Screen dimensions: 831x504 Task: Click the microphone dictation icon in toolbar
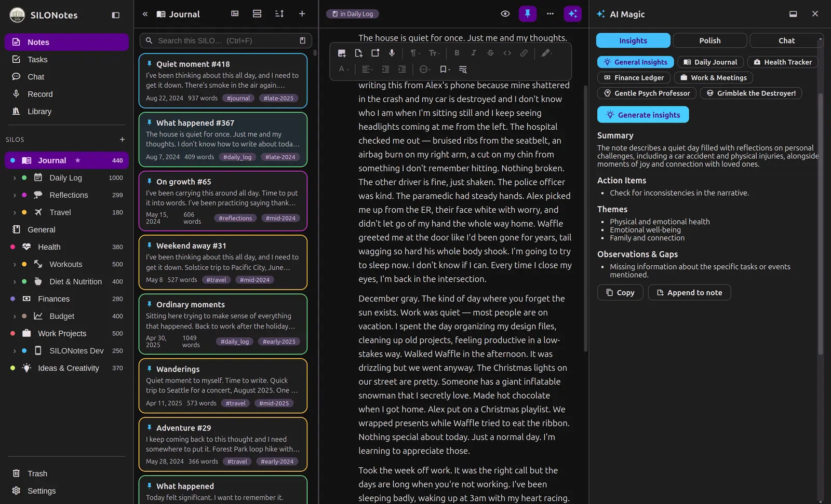(x=392, y=53)
